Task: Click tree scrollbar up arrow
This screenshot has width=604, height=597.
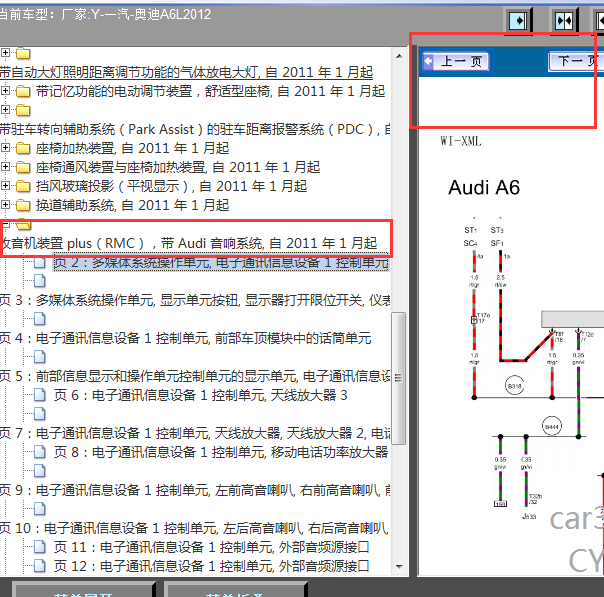Action: point(399,56)
